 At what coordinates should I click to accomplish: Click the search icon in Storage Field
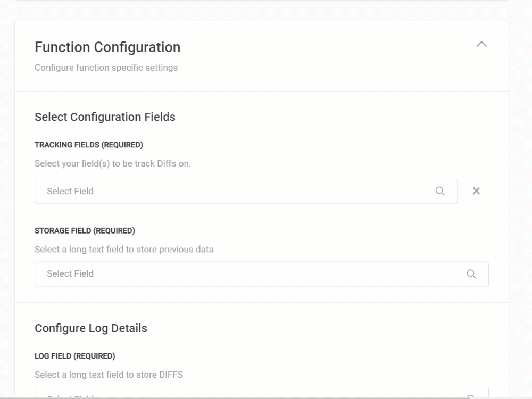pos(471,273)
